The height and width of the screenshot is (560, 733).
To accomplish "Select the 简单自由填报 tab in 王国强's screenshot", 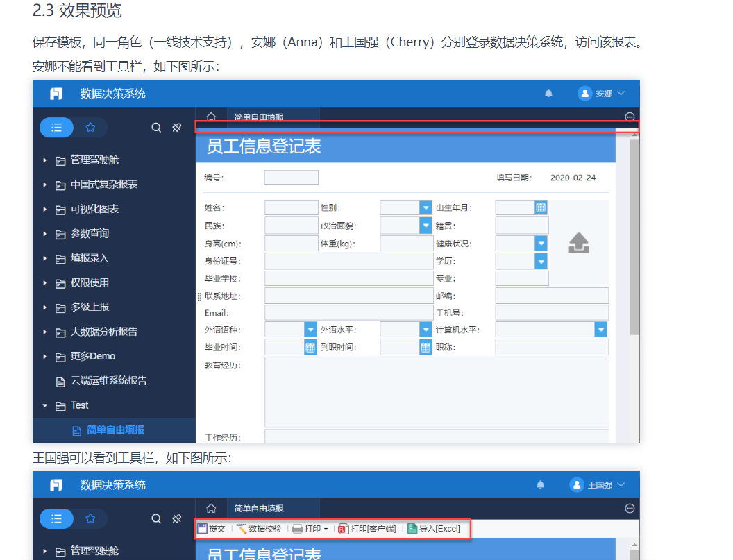I will pyautogui.click(x=273, y=508).
